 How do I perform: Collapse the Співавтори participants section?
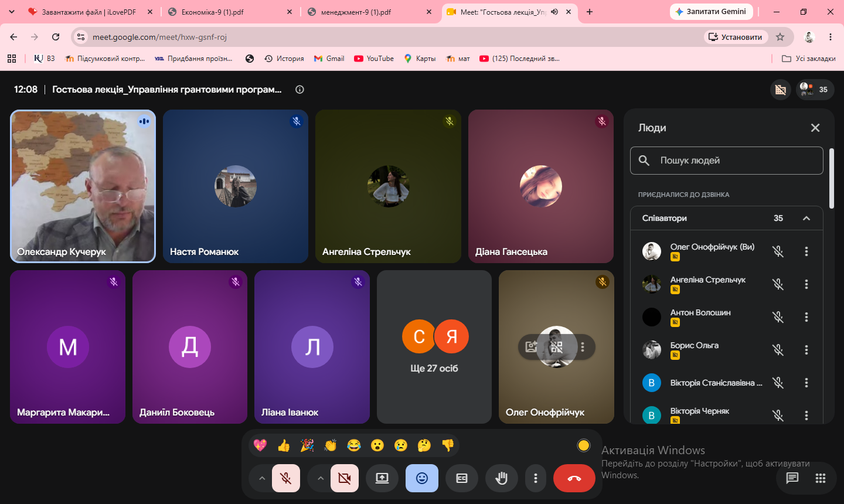click(x=806, y=218)
